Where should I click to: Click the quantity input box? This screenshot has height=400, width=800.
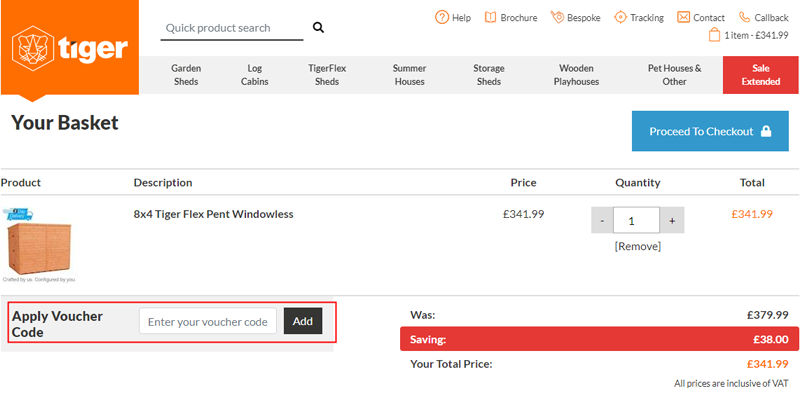tap(636, 220)
